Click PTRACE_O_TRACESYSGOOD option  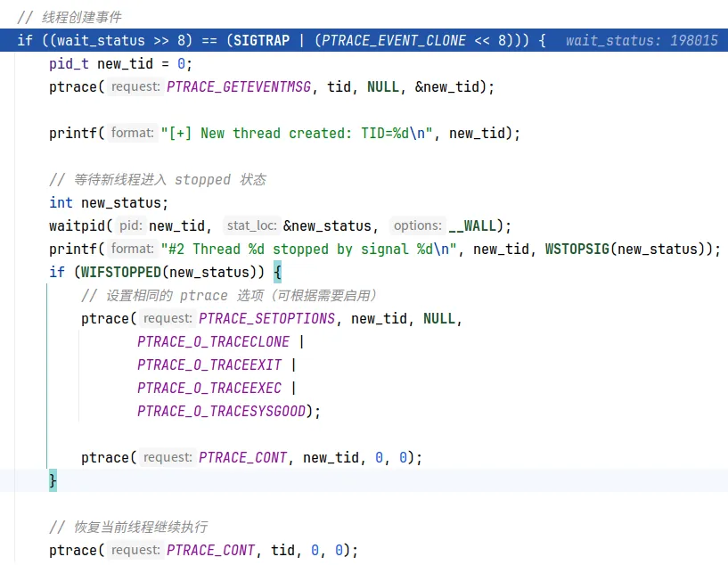(222, 412)
